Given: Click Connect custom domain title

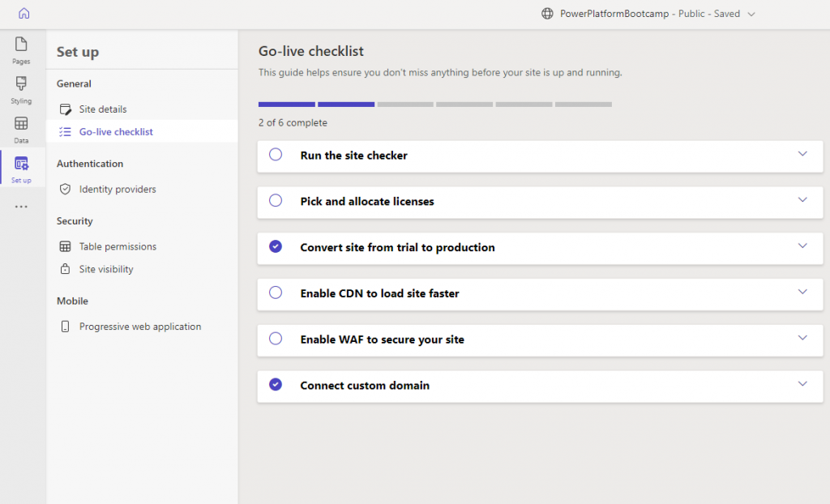Looking at the screenshot, I should tap(365, 386).
